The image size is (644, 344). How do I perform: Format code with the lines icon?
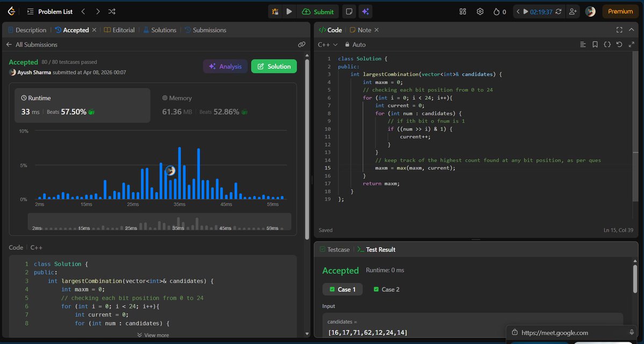coord(583,45)
